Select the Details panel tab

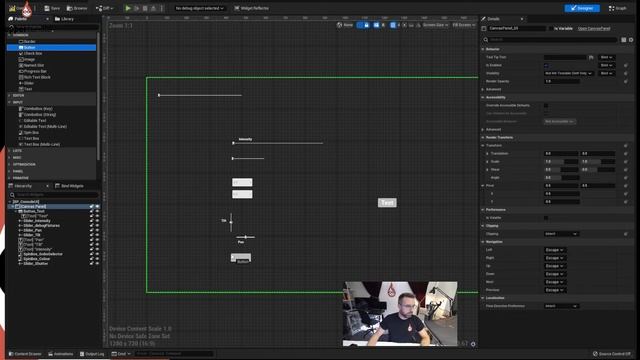click(493, 19)
